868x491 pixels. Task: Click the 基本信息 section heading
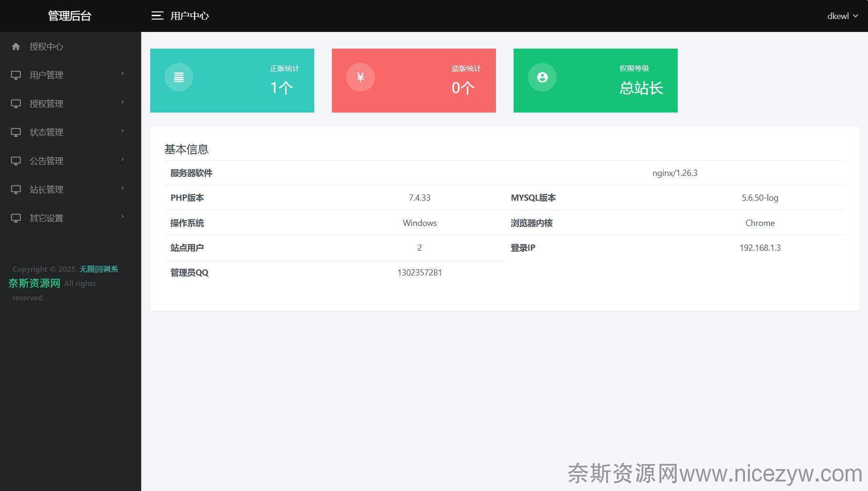click(186, 149)
